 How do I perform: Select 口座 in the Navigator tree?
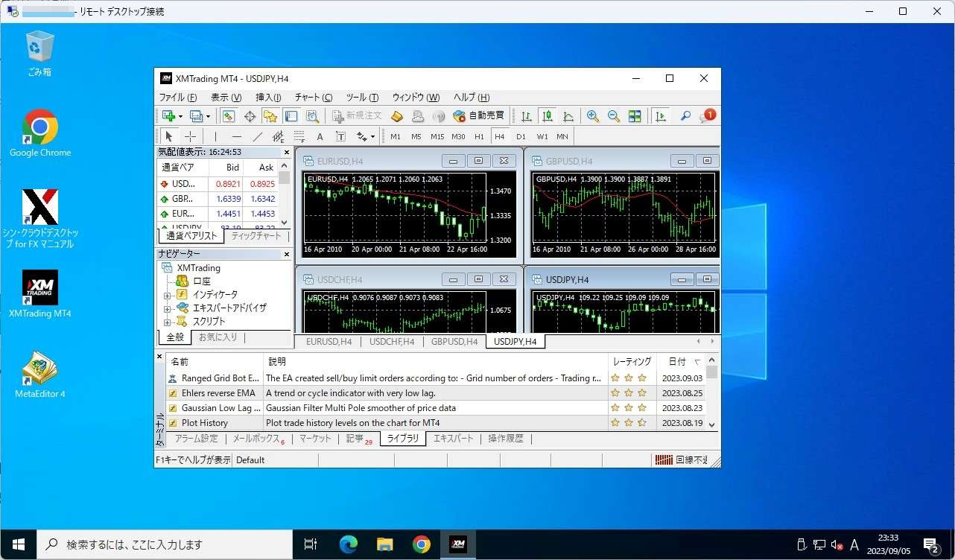[202, 281]
